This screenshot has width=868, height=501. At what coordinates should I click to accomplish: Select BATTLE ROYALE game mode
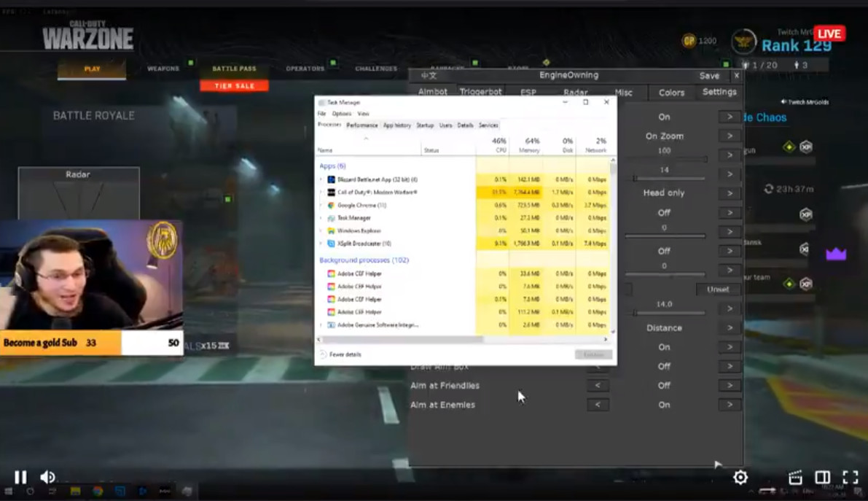(x=93, y=116)
